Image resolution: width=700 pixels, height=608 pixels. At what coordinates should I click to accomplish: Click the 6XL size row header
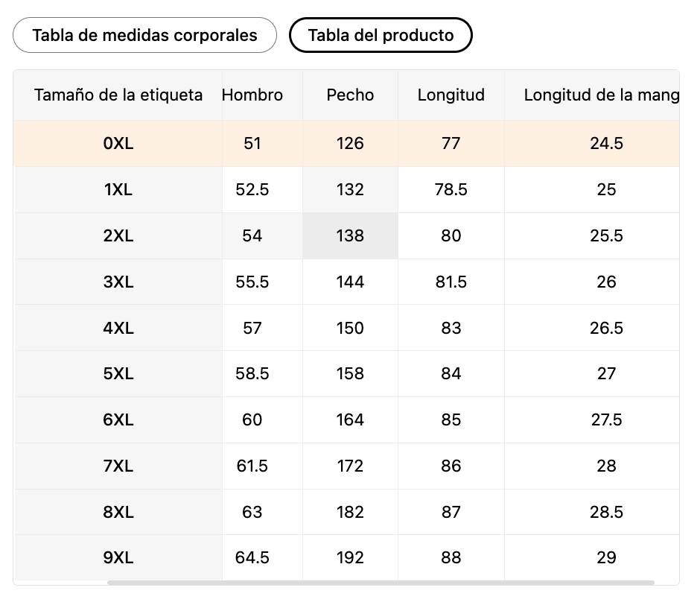(x=118, y=419)
